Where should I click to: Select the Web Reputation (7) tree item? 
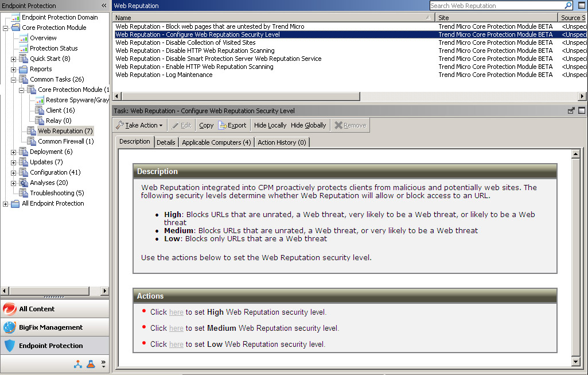pyautogui.click(x=65, y=131)
